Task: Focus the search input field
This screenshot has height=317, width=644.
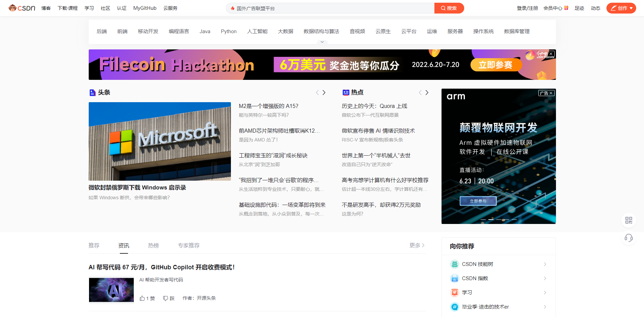Action: pos(330,8)
